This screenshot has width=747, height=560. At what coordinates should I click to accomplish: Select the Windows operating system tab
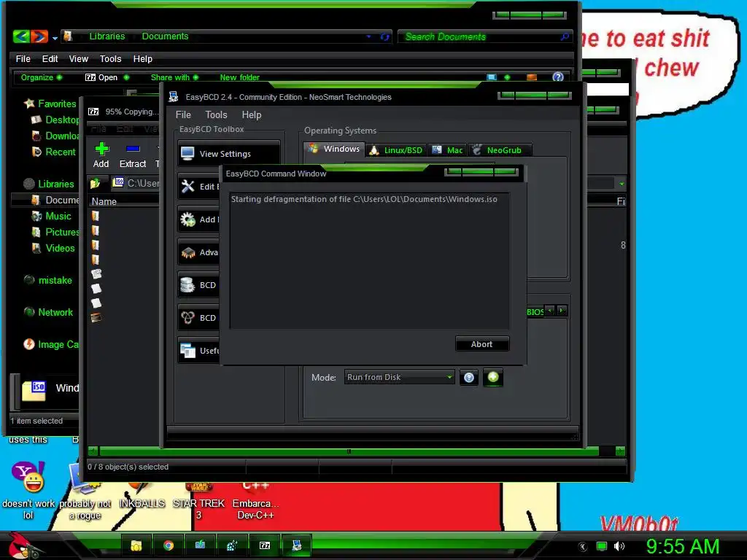334,149
